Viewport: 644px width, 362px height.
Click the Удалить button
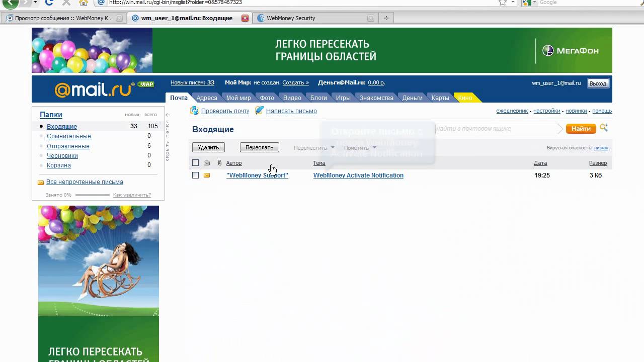click(208, 147)
